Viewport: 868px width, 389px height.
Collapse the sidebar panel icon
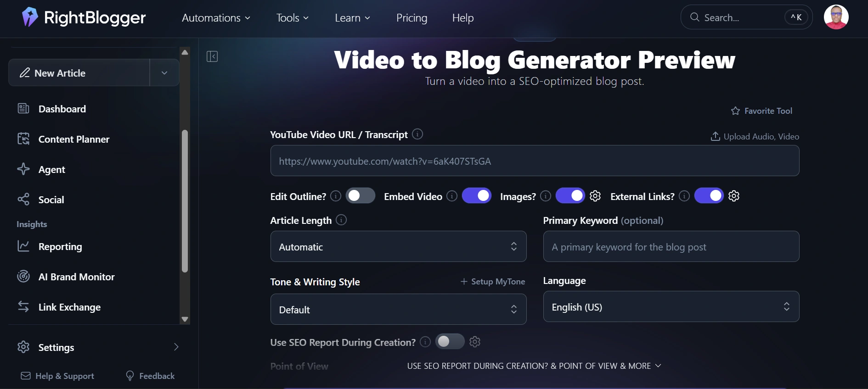(212, 56)
